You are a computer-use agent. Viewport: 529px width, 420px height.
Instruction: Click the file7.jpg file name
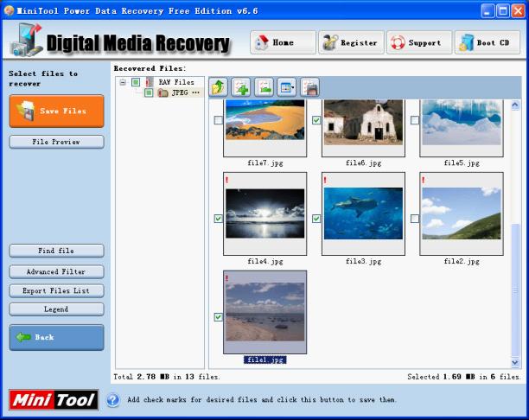(265, 163)
